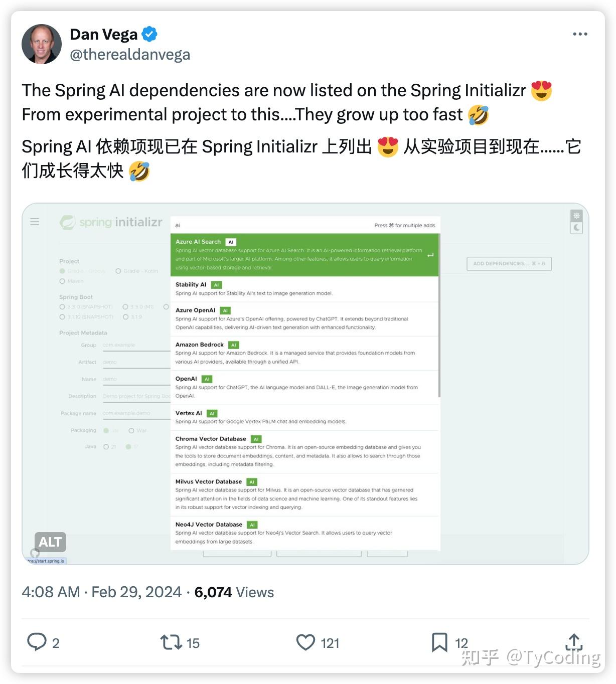Click the Spring Initializr leaf logo

(x=67, y=222)
